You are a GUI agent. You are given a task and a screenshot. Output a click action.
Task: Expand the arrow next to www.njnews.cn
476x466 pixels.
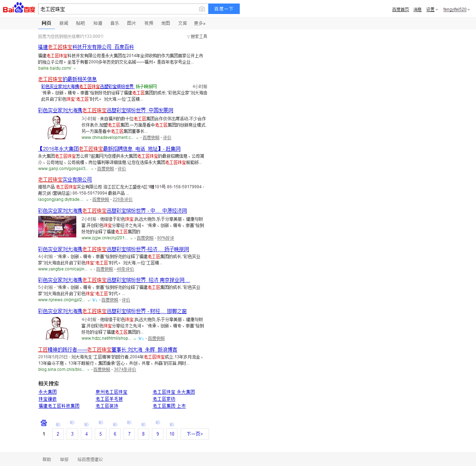pyautogui.click(x=88, y=301)
